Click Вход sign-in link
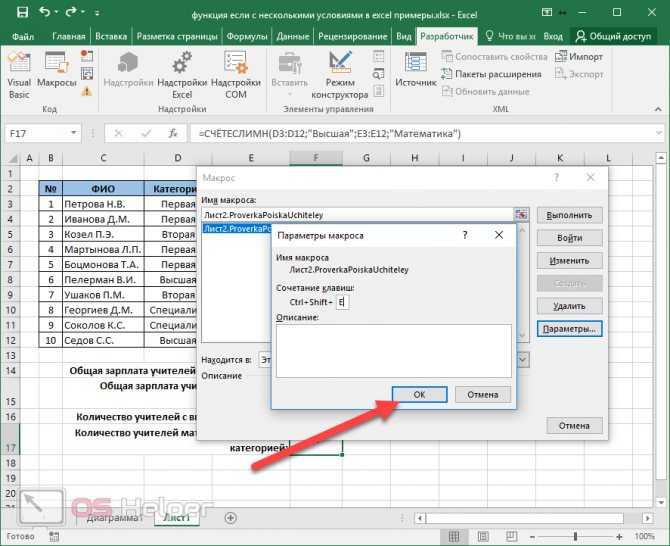This screenshot has height=546, width=670. tap(553, 36)
